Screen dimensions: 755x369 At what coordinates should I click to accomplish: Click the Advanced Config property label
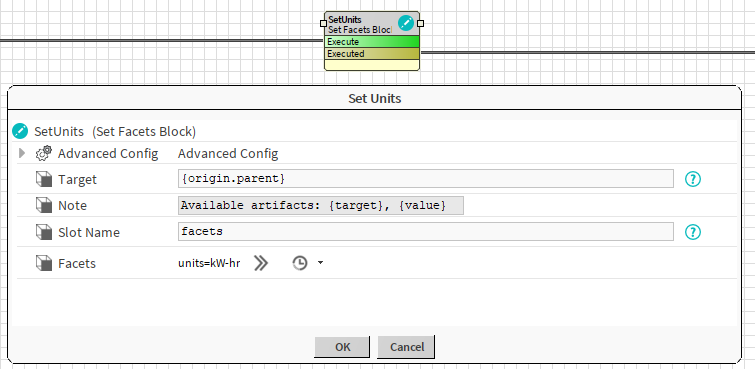click(108, 154)
